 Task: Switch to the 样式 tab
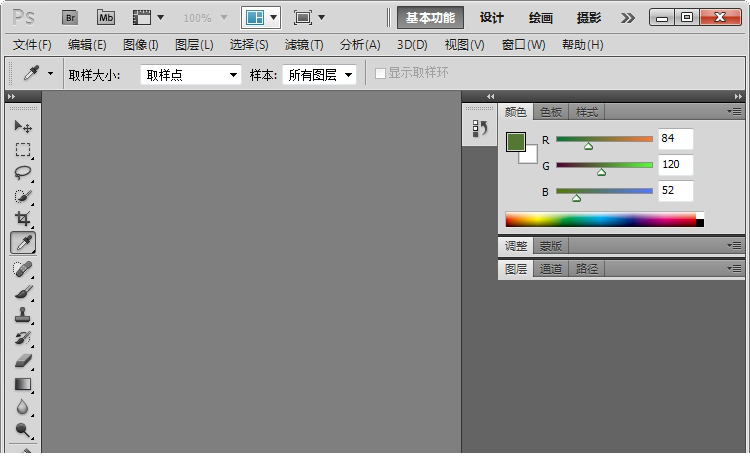(x=587, y=112)
